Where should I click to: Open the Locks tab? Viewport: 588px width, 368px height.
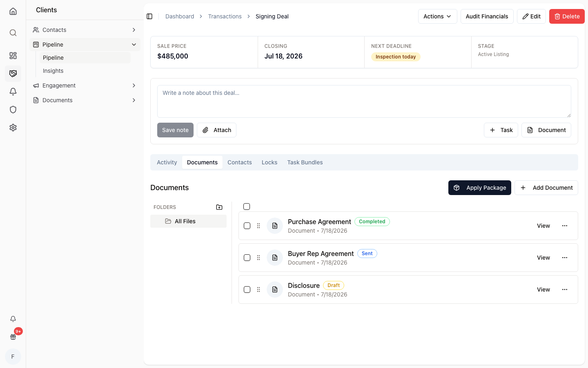point(269,162)
